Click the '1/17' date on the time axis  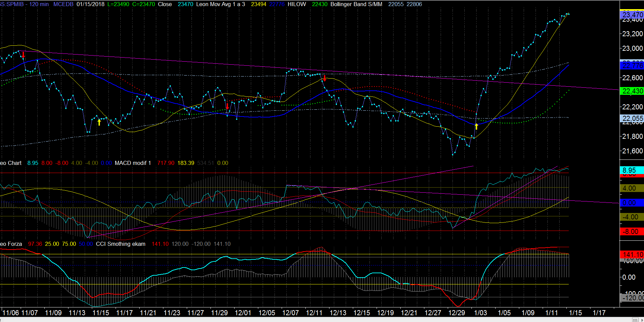[599, 313]
